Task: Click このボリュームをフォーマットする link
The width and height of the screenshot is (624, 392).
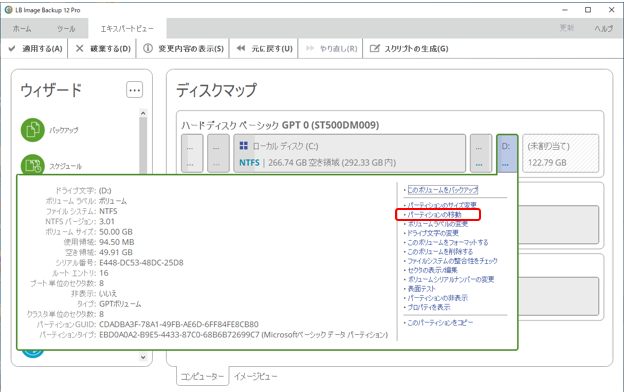Action: click(448, 242)
